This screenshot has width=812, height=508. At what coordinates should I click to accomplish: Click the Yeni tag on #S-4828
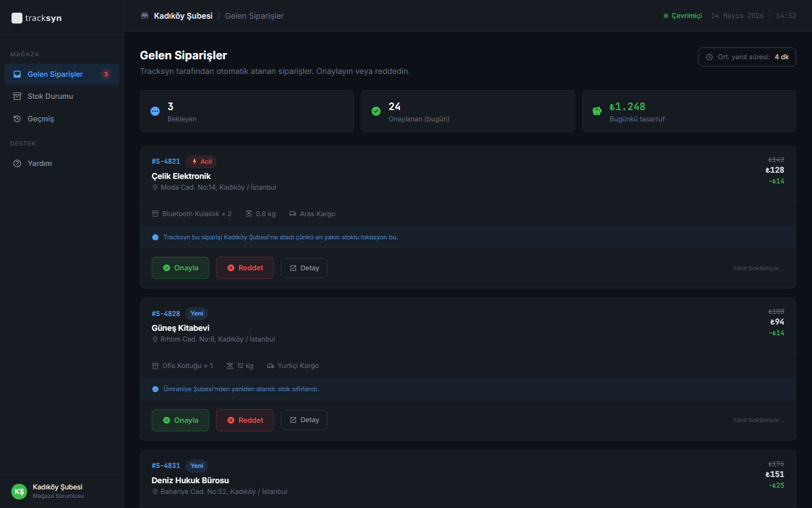(x=197, y=313)
